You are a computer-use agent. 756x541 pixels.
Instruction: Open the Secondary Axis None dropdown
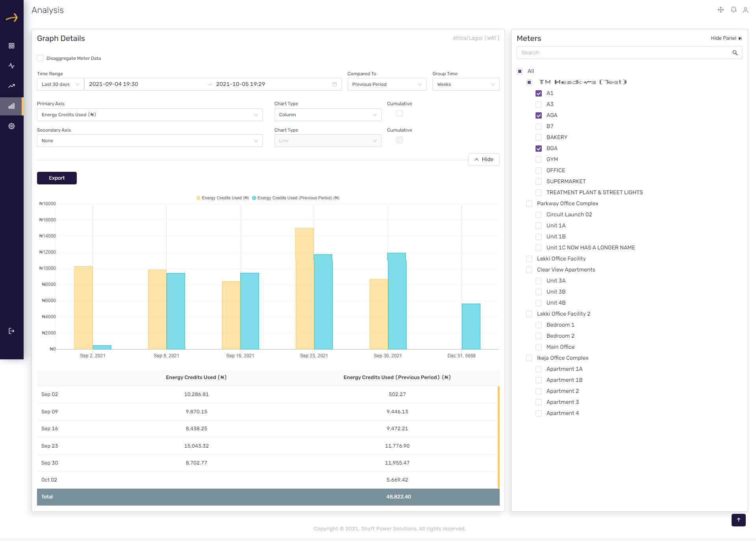point(150,141)
